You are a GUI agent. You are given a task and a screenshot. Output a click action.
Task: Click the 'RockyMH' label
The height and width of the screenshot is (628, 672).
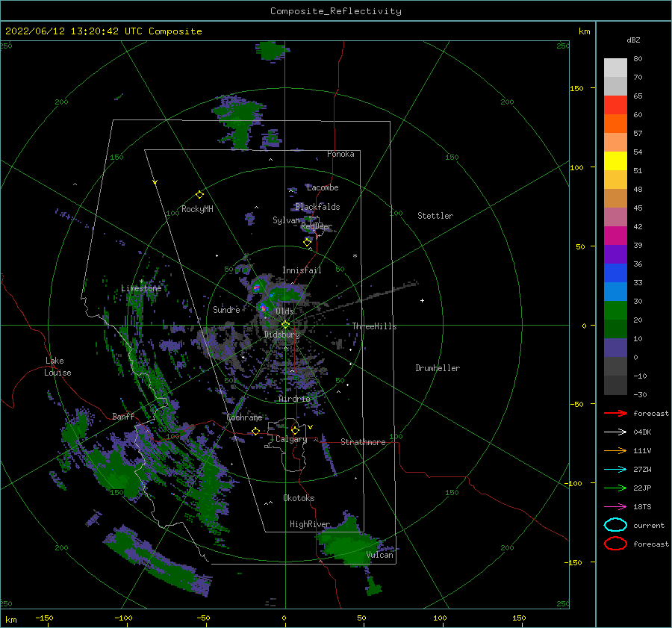197,209
